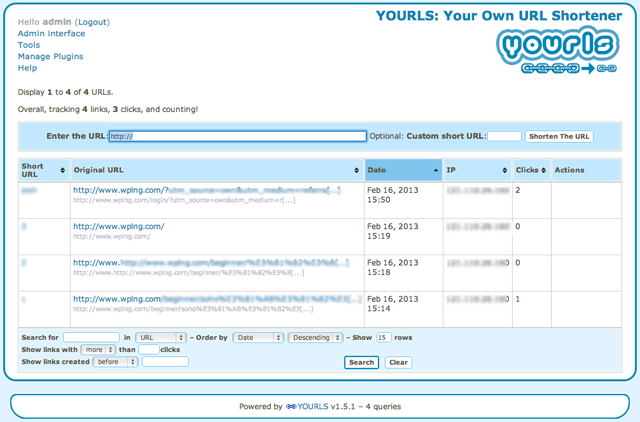The width and height of the screenshot is (640, 422).
Task: Open the 'before' date filter dropdown
Action: tap(116, 362)
